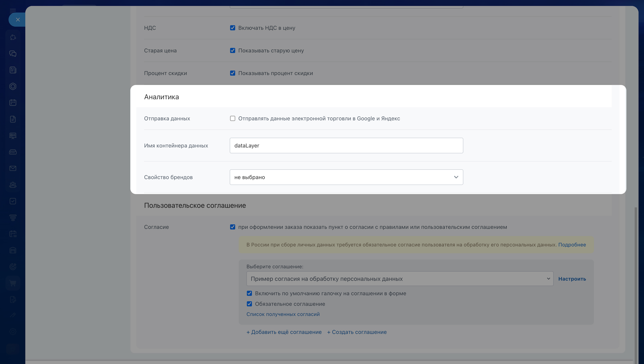The width and height of the screenshot is (644, 364).
Task: Click '+ Создать соглашение' link
Action: click(357, 332)
